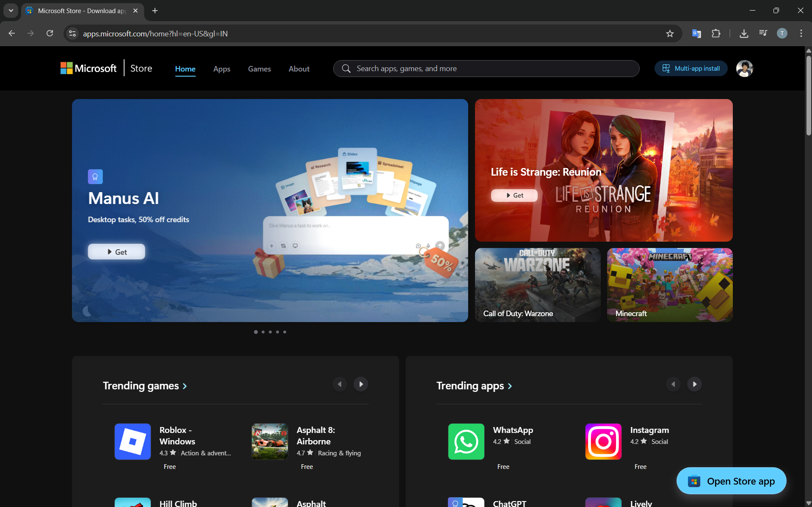Viewport: 812px width, 507px height.
Task: Open the WhatsApp app icon
Action: pyautogui.click(x=466, y=441)
